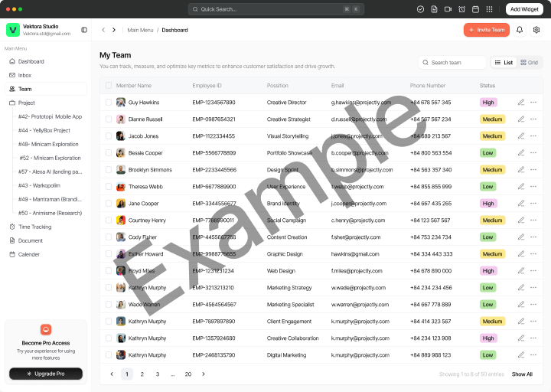Open more options for Esther Howard
Screen dimensions: 551x392
click(533, 254)
